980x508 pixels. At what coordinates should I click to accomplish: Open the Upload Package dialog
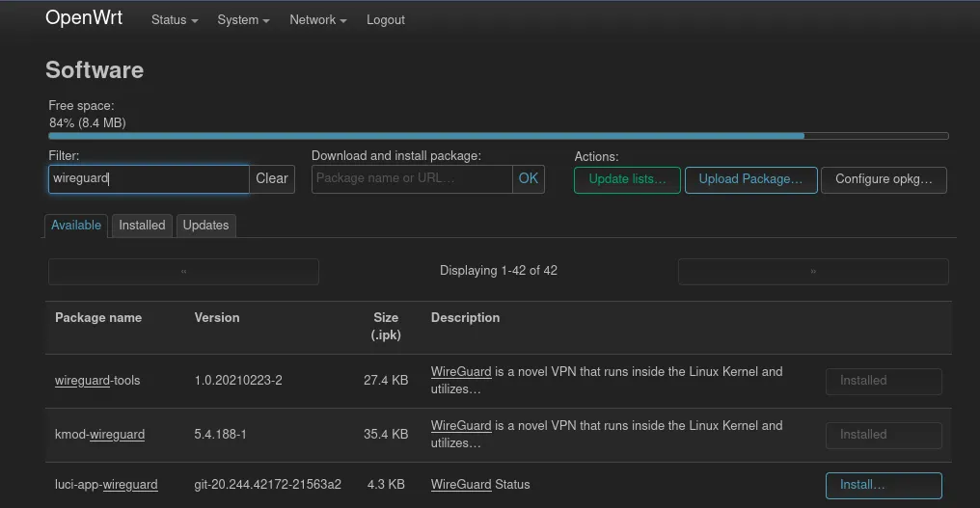[x=750, y=179]
